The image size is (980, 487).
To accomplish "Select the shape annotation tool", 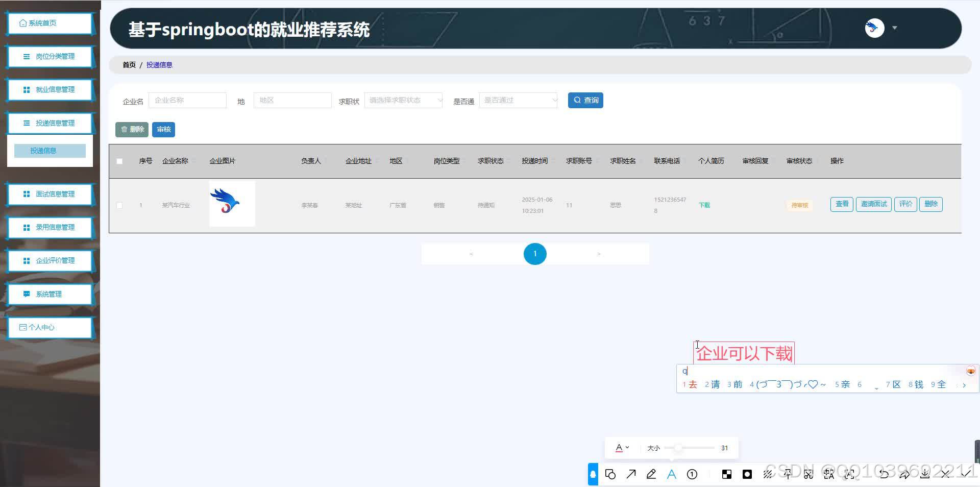I will pos(611,474).
